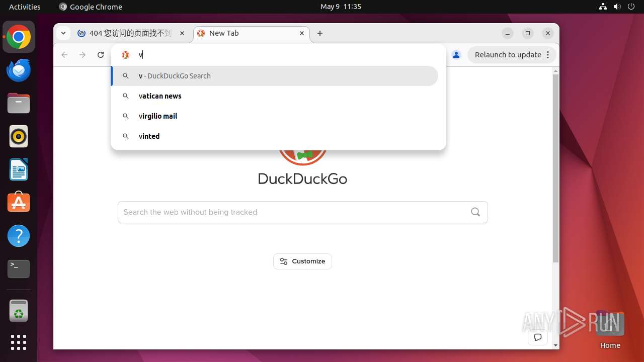Viewport: 644px width, 362px height.
Task: Minimize the Chrome window
Action: click(x=508, y=33)
